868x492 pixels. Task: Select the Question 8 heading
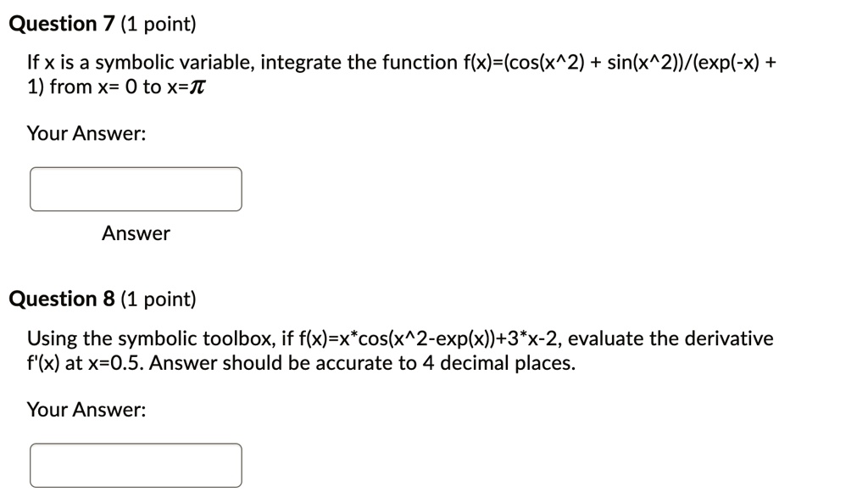pyautogui.click(x=59, y=299)
